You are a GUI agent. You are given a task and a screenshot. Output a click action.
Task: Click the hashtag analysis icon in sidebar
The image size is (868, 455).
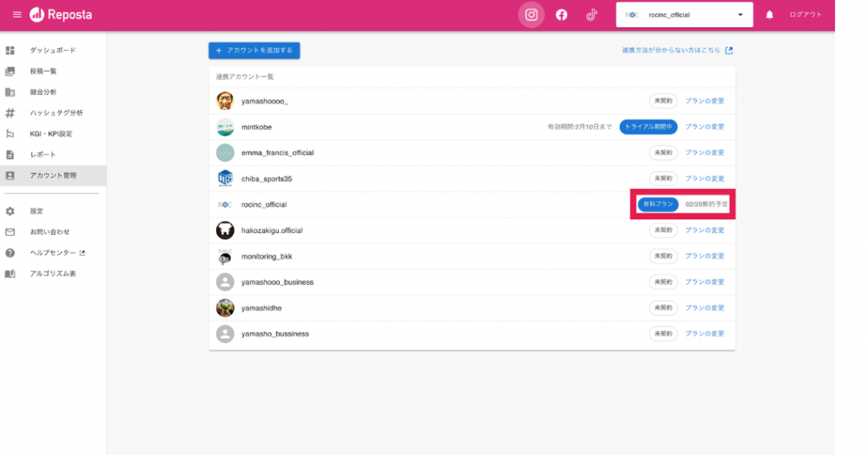pyautogui.click(x=10, y=113)
